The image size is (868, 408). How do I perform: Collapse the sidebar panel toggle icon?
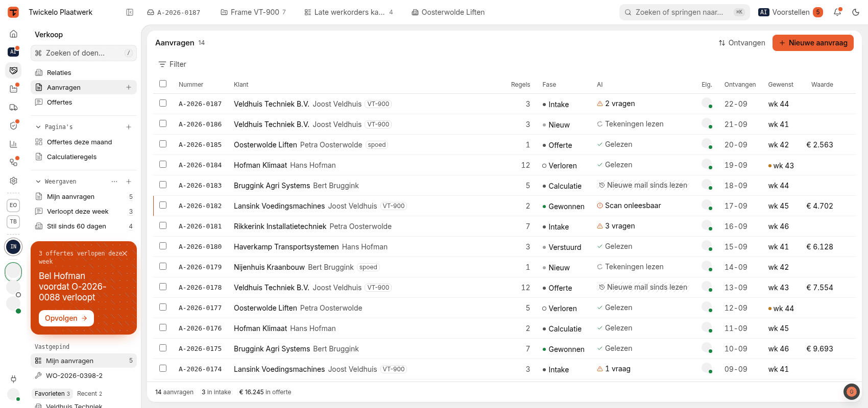[130, 12]
